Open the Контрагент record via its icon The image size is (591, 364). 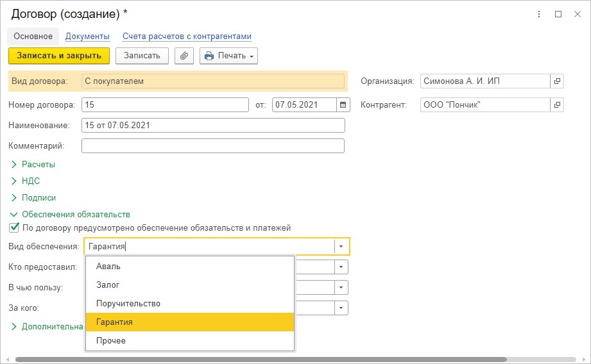coord(557,104)
